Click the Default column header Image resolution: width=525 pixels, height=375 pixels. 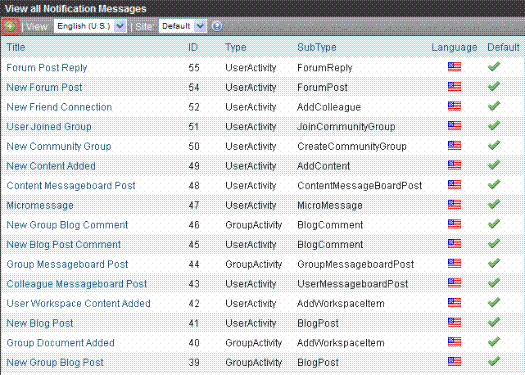coord(503,47)
